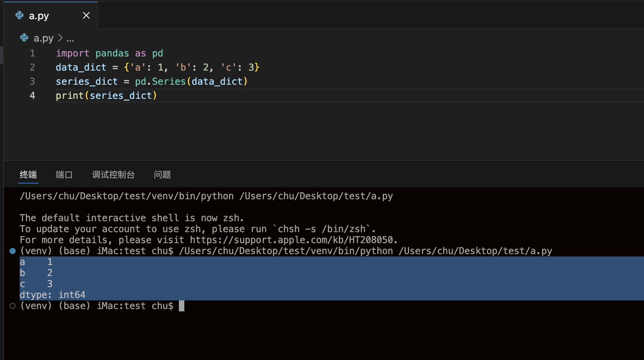Place cursor on print in line 4
The image size is (644, 360).
click(69, 96)
